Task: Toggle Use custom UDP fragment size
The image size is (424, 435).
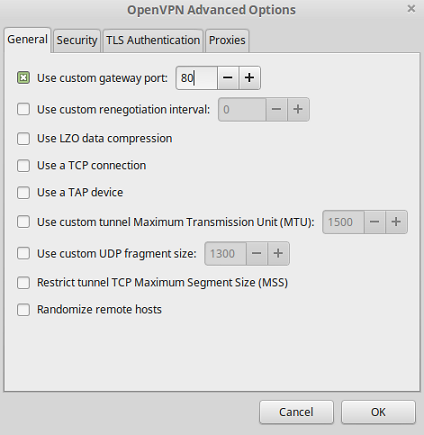Action: pyautogui.click(x=23, y=253)
